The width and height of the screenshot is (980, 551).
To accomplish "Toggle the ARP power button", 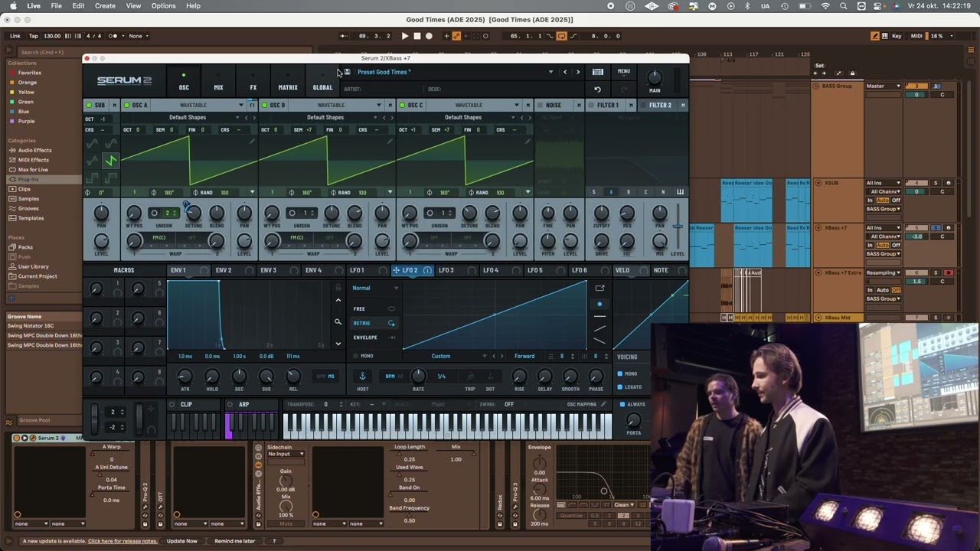I will pos(230,404).
